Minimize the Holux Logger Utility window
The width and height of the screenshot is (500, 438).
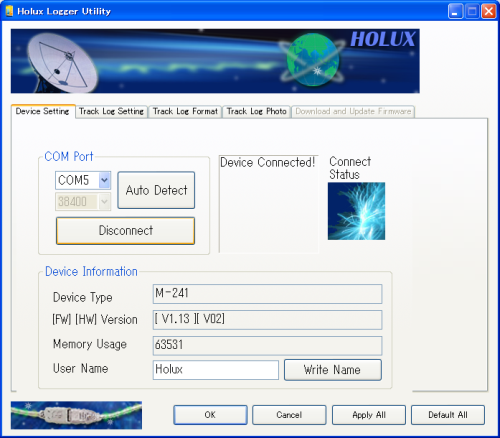pyautogui.click(x=455, y=11)
